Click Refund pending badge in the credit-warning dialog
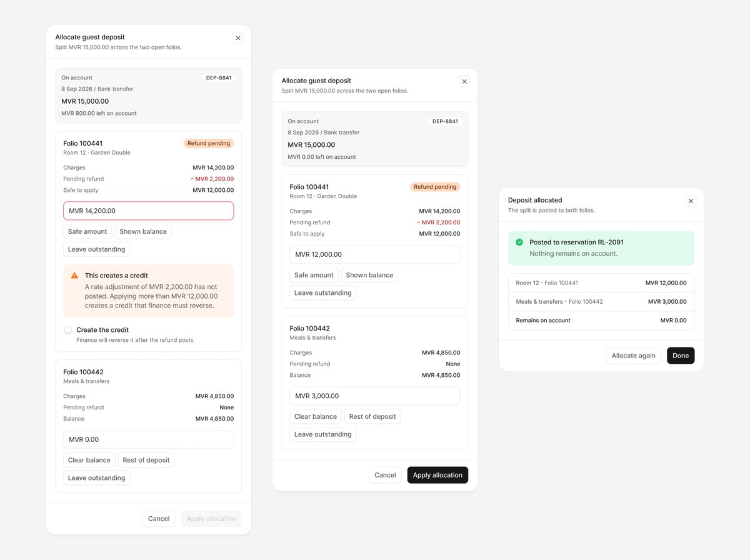The width and height of the screenshot is (750, 560). pos(209,144)
